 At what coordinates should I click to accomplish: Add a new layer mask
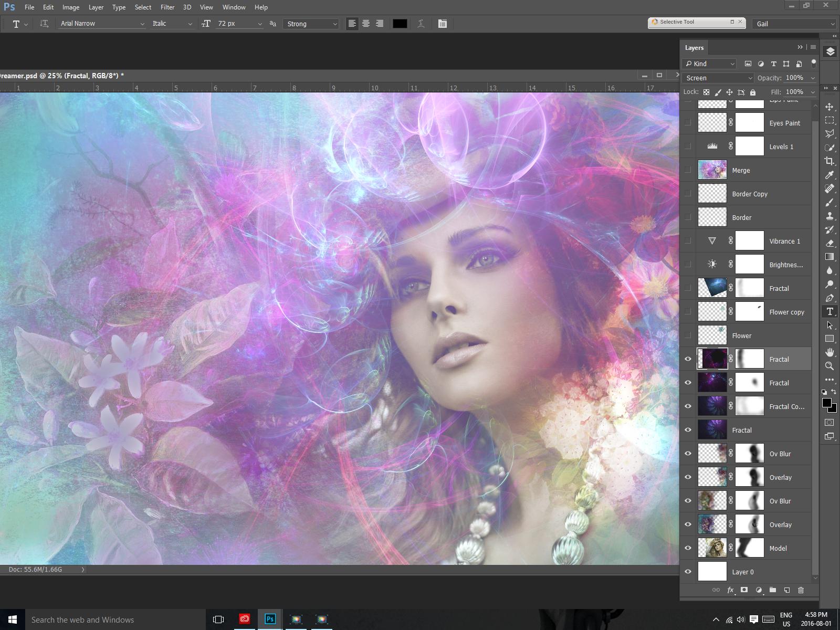point(744,590)
